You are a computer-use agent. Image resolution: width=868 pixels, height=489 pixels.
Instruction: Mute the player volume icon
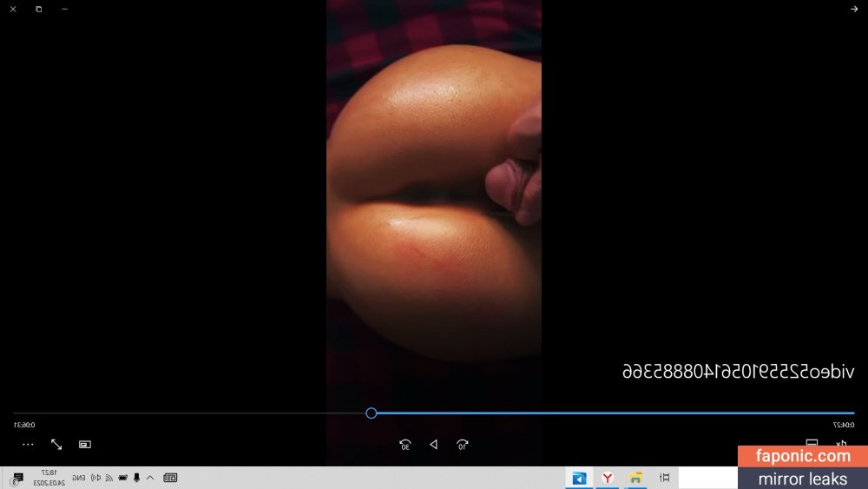coord(840,444)
